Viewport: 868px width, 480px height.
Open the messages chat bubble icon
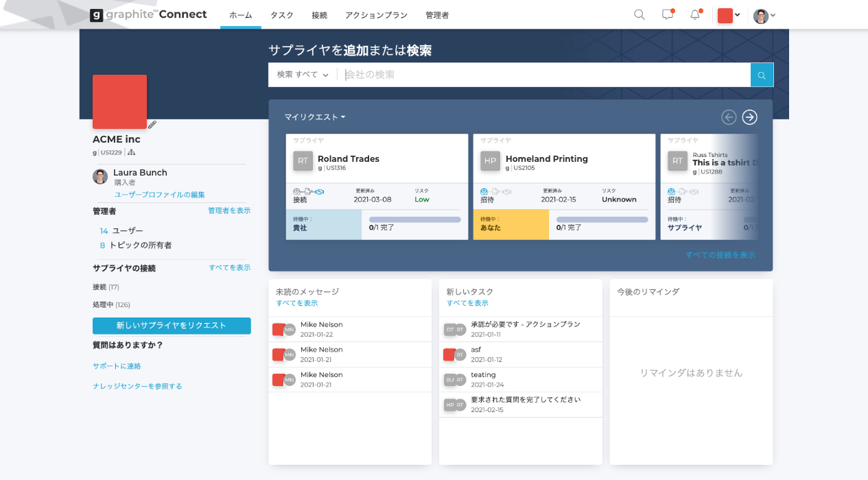[x=668, y=14]
